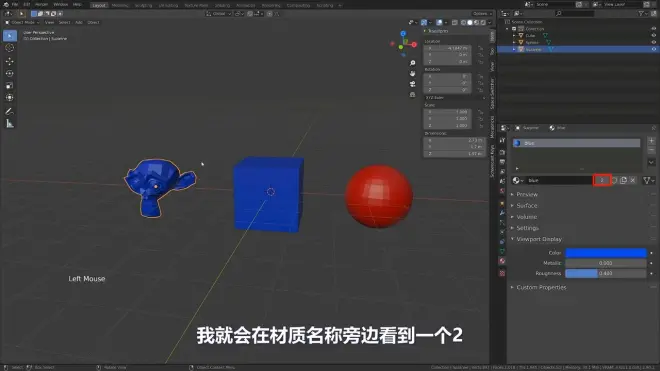Select the Cursor tool in left toolbar
Image resolution: width=660 pixels, height=371 pixels.
click(x=10, y=48)
